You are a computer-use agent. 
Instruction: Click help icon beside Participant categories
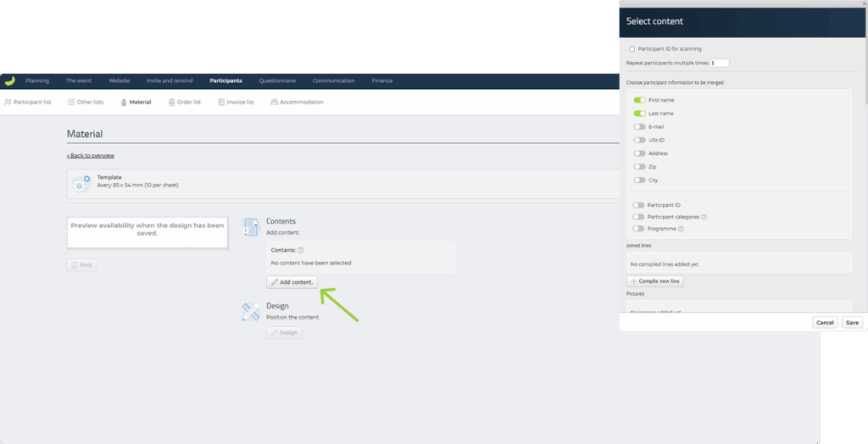tap(704, 217)
